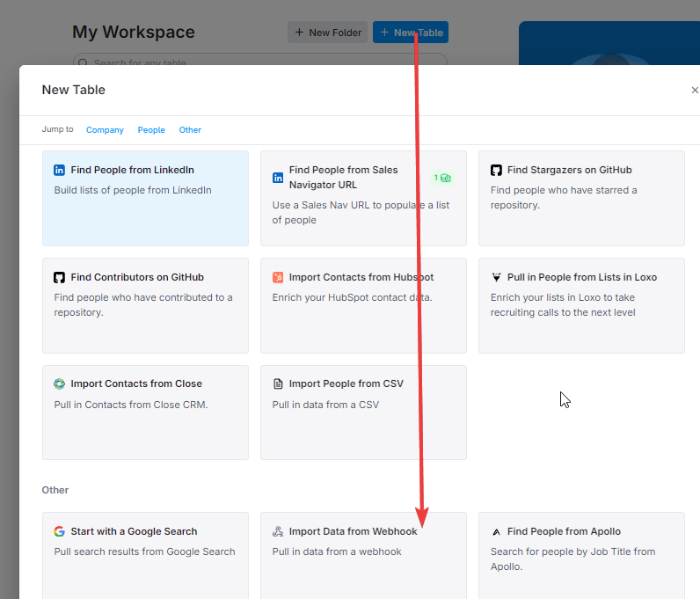Click the Apollo icon on Find People card

496,532
